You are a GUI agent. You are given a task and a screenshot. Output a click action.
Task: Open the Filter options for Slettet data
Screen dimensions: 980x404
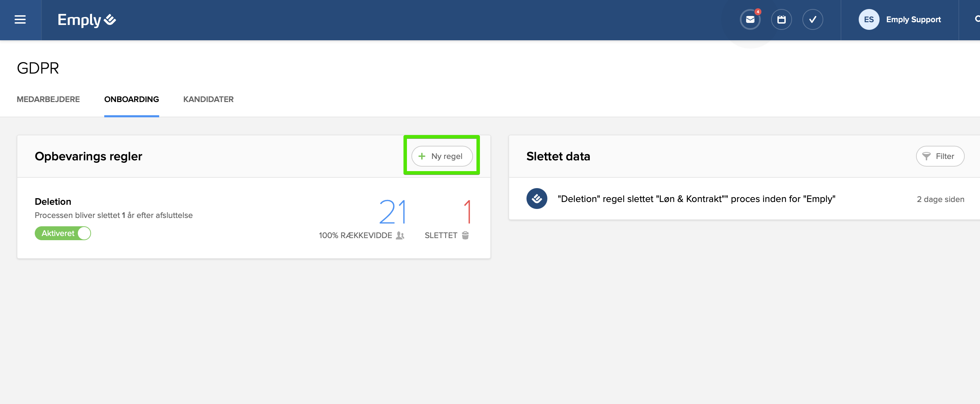(x=940, y=156)
